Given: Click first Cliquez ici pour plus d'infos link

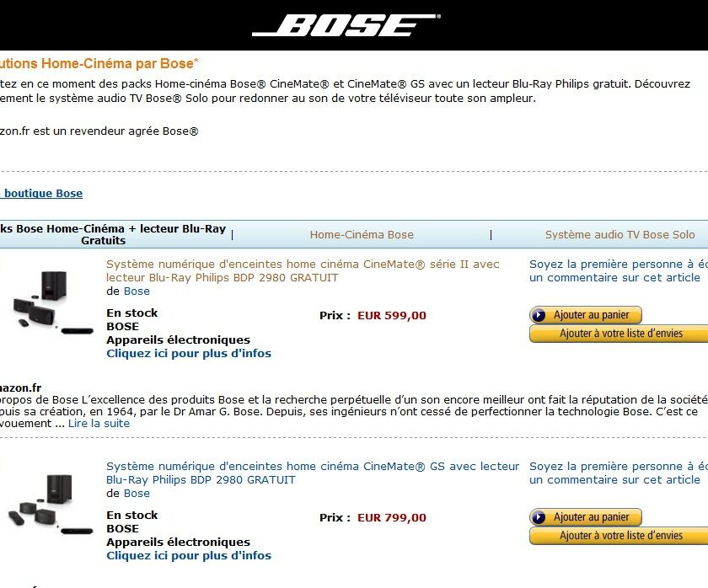Looking at the screenshot, I should [189, 353].
